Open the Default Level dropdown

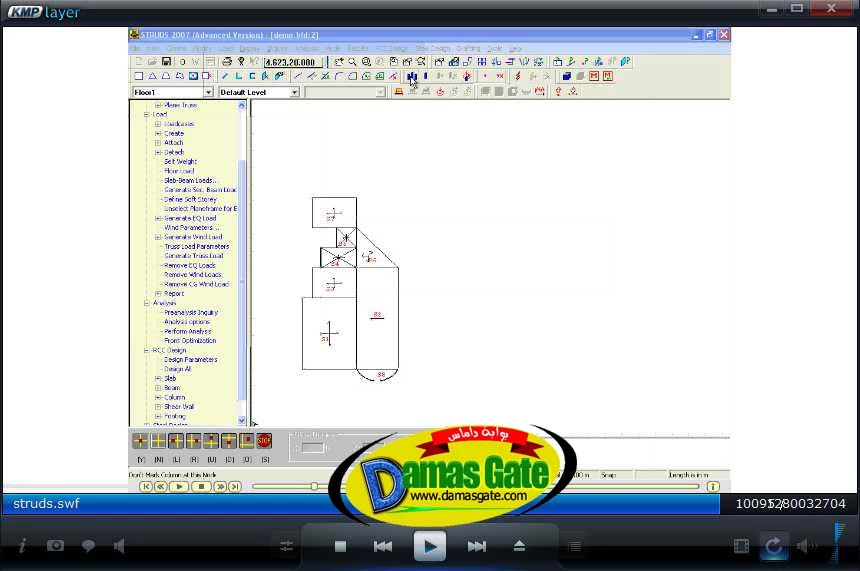[295, 92]
